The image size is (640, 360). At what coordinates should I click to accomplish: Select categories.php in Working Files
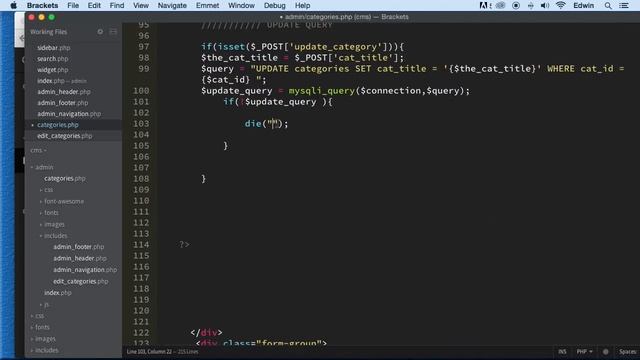(58, 125)
